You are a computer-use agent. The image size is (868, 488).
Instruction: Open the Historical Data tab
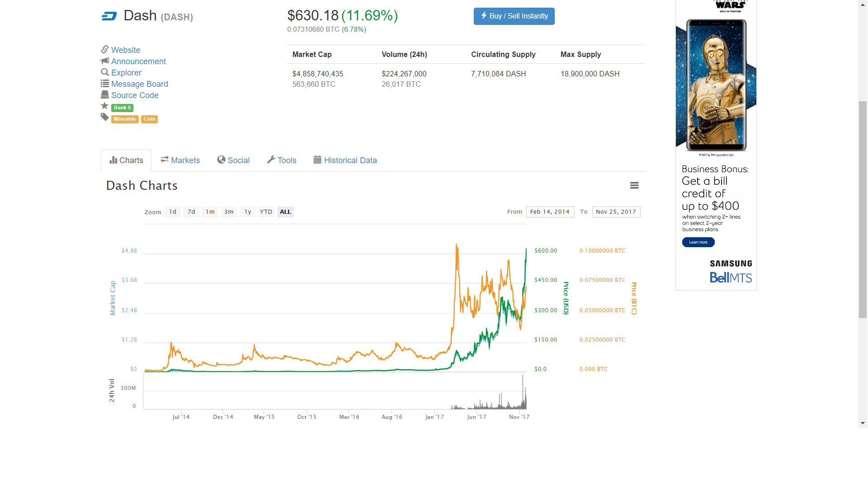[x=345, y=160]
